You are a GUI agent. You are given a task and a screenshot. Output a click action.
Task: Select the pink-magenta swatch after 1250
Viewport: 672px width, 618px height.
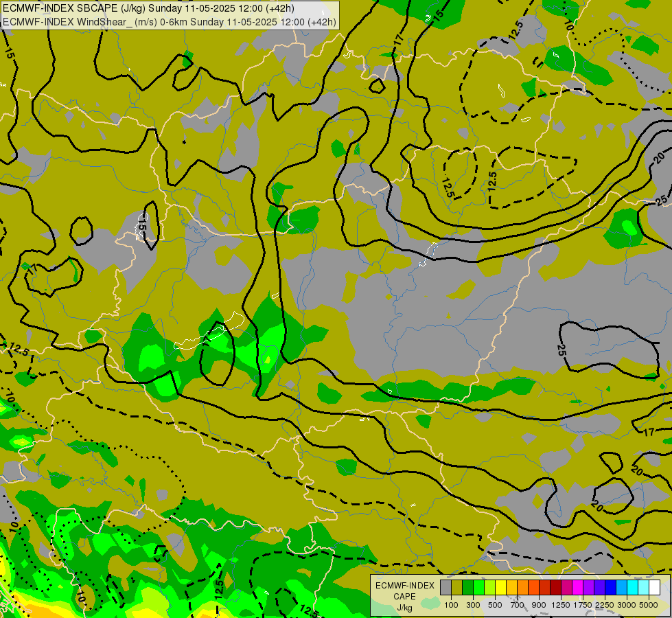(x=567, y=588)
